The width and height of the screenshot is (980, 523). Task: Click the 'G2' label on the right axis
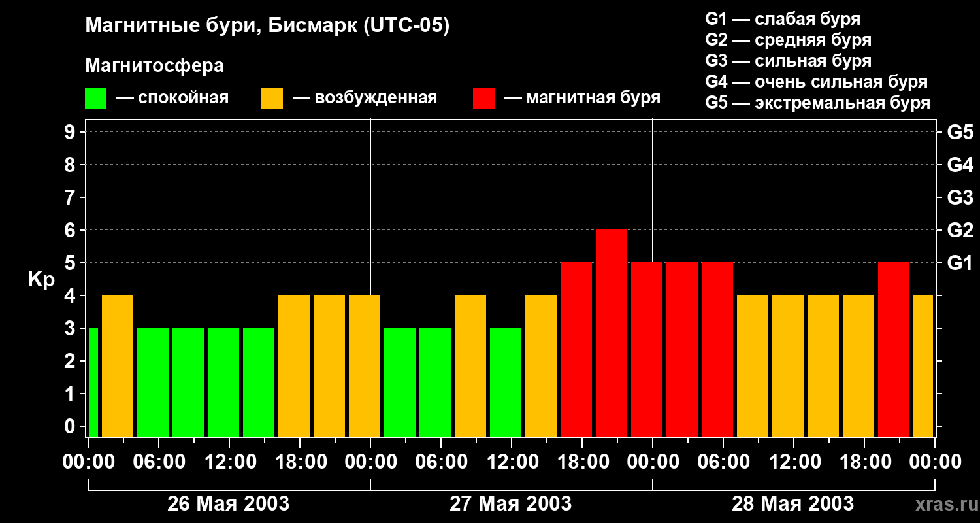[960, 231]
